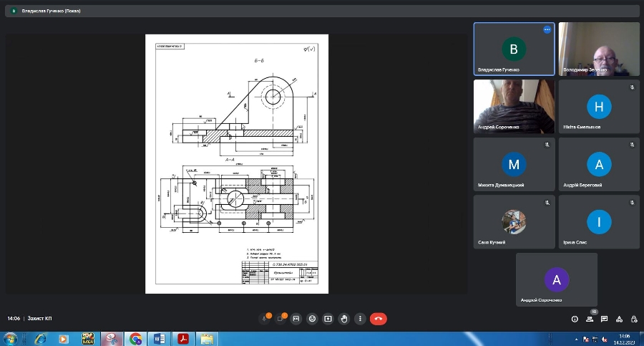Turn on closed captions
The height and width of the screenshot is (346, 644).
[296, 318]
